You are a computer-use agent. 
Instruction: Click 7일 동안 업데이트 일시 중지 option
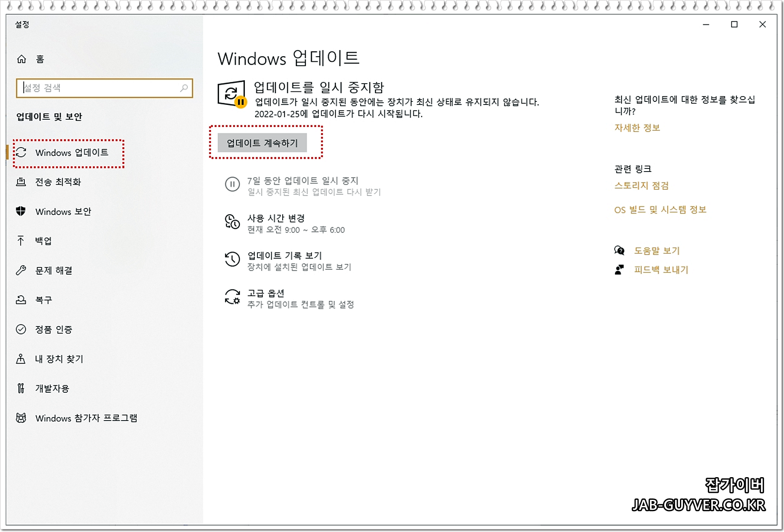pos(303,186)
